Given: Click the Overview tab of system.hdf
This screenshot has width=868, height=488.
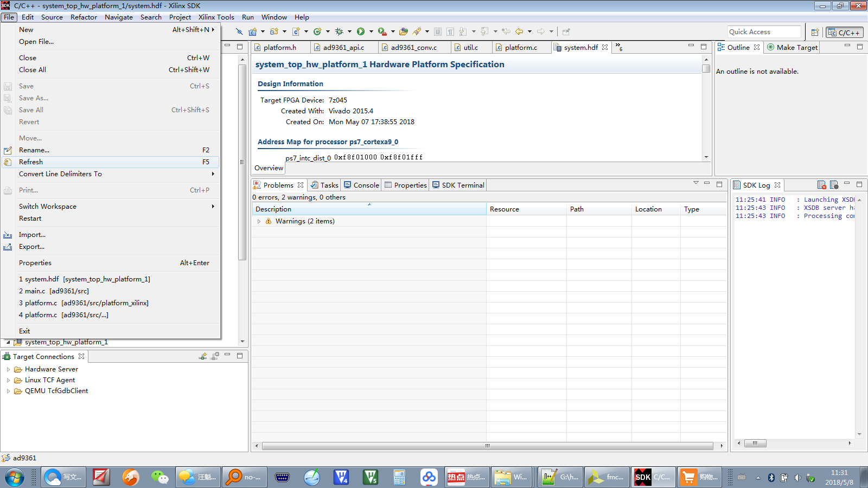Looking at the screenshot, I should (269, 168).
